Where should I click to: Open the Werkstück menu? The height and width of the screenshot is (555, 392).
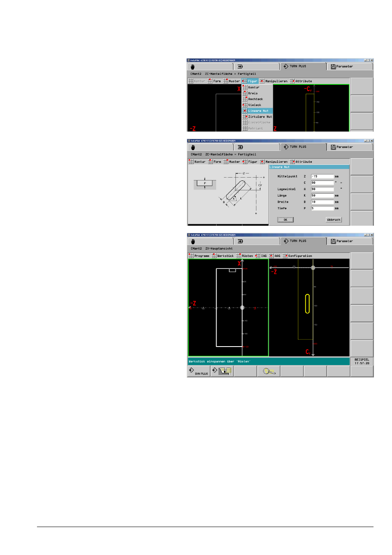[223, 256]
